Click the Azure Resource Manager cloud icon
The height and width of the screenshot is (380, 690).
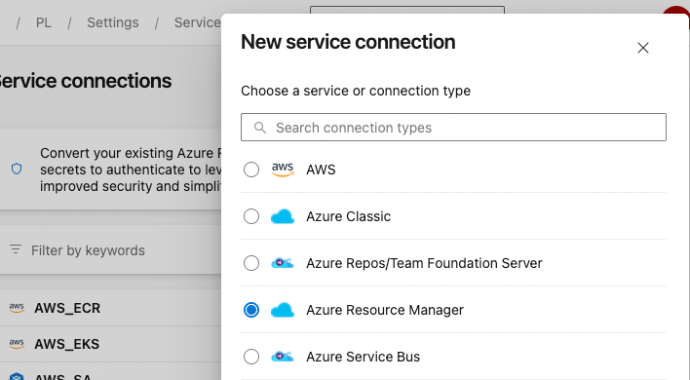(283, 310)
